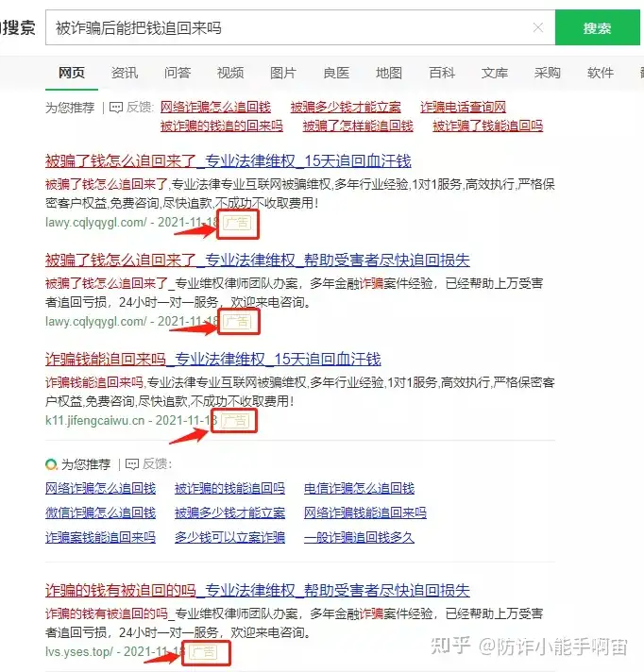Select the 地图 tab
Viewport: 644px width, 672px height.
click(x=389, y=73)
